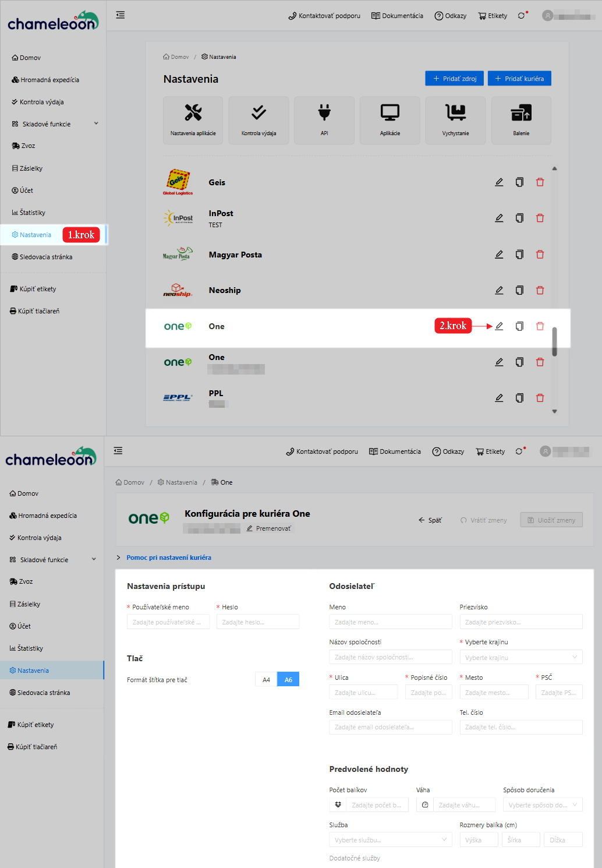Open the Služba dropdown
Image resolution: width=602 pixels, height=868 pixels.
[x=390, y=839]
